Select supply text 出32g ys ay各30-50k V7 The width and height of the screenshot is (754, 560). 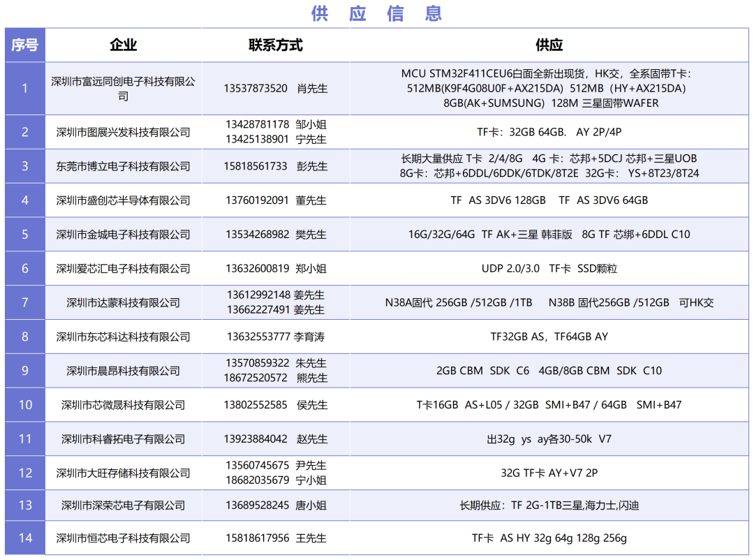coord(549,439)
